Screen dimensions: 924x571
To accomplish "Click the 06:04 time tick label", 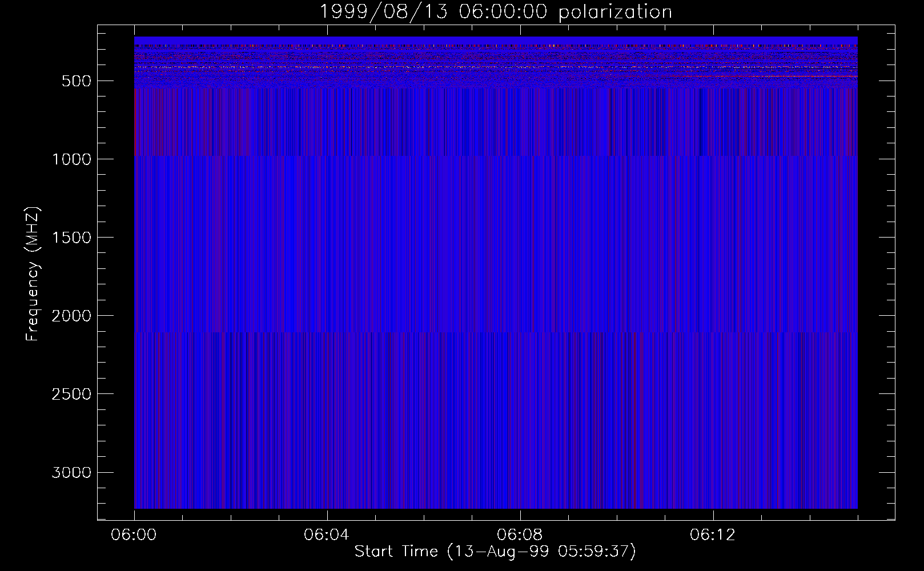I will click(327, 535).
